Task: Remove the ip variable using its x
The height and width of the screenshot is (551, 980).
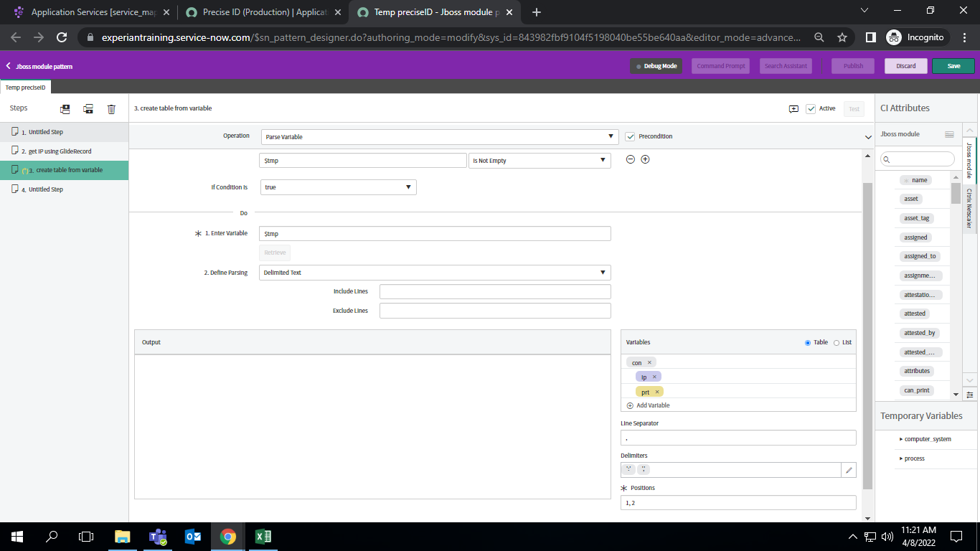Action: tap(654, 377)
